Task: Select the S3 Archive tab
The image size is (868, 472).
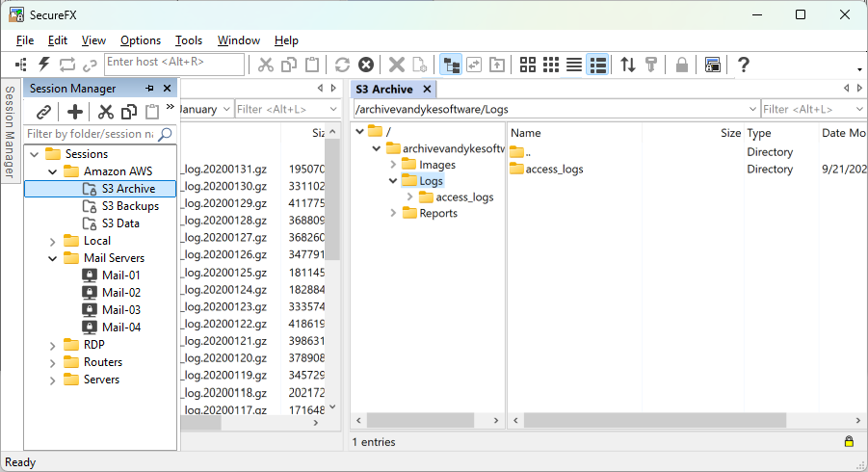Action: click(x=384, y=89)
